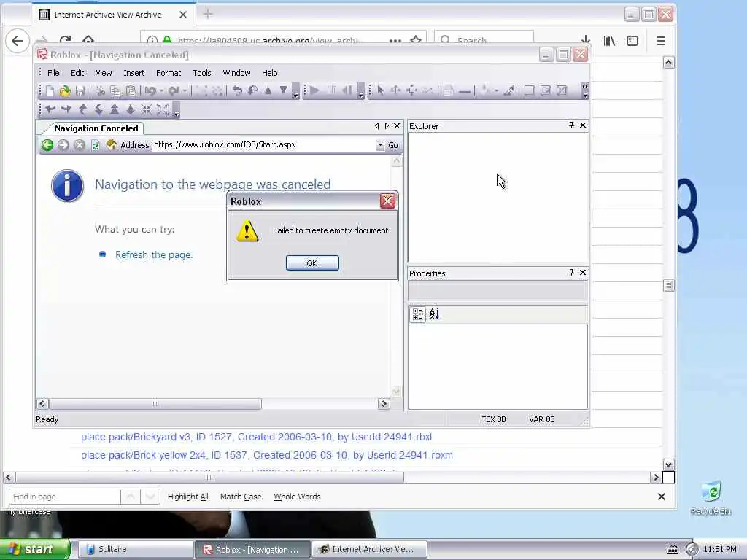
Task: Expand the run toolbar options chevron
Action: 360,90
